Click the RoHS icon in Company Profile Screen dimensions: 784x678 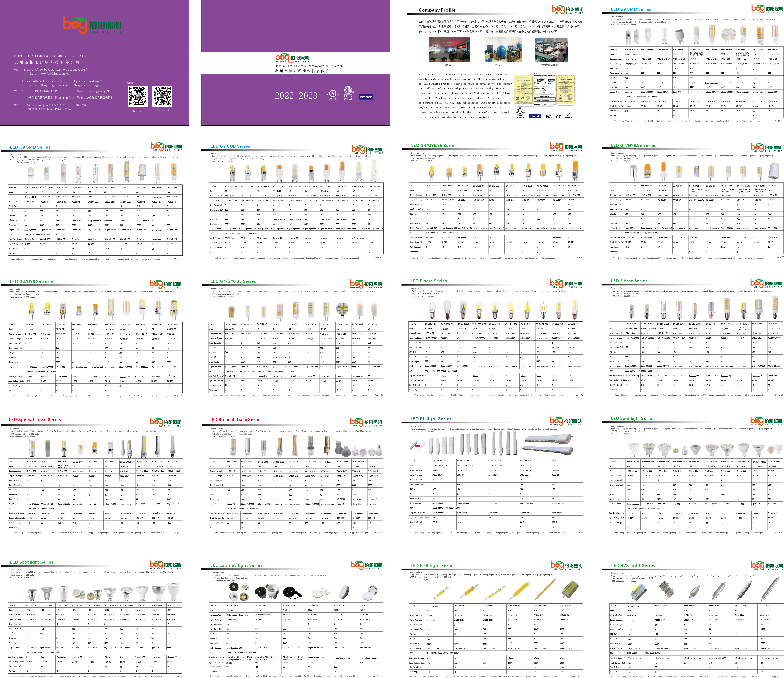click(568, 116)
